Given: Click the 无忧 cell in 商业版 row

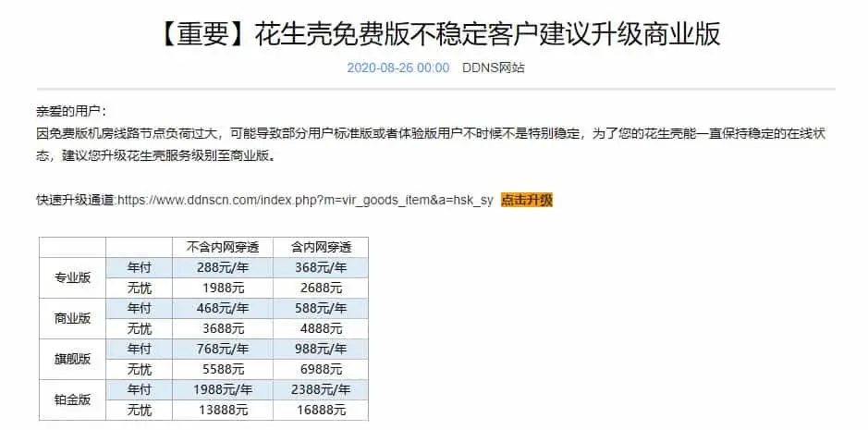Looking at the screenshot, I should [x=139, y=328].
